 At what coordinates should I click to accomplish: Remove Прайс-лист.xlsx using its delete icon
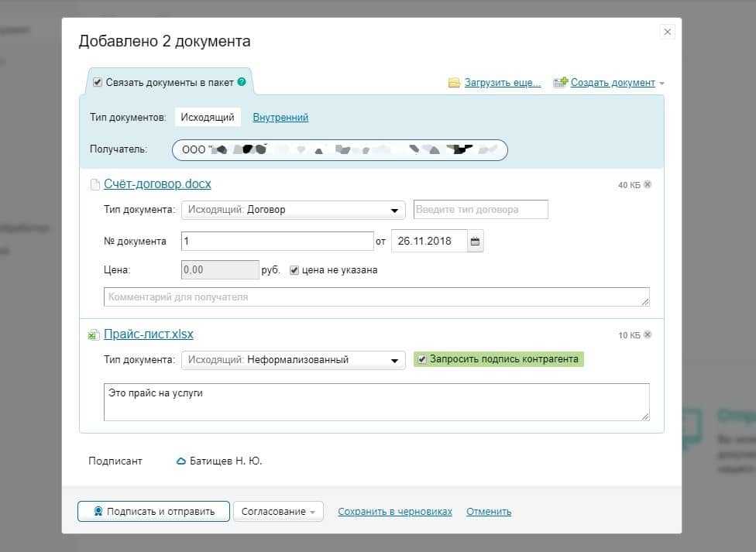(648, 335)
